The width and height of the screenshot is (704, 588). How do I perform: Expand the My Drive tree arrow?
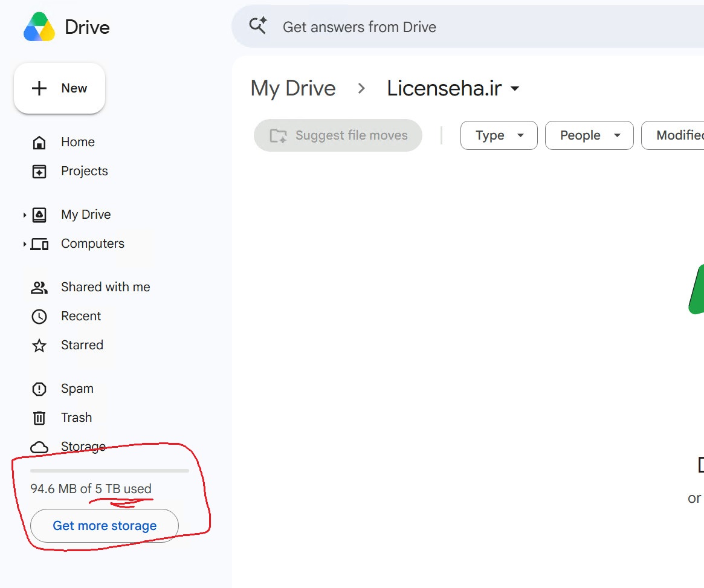tap(25, 215)
